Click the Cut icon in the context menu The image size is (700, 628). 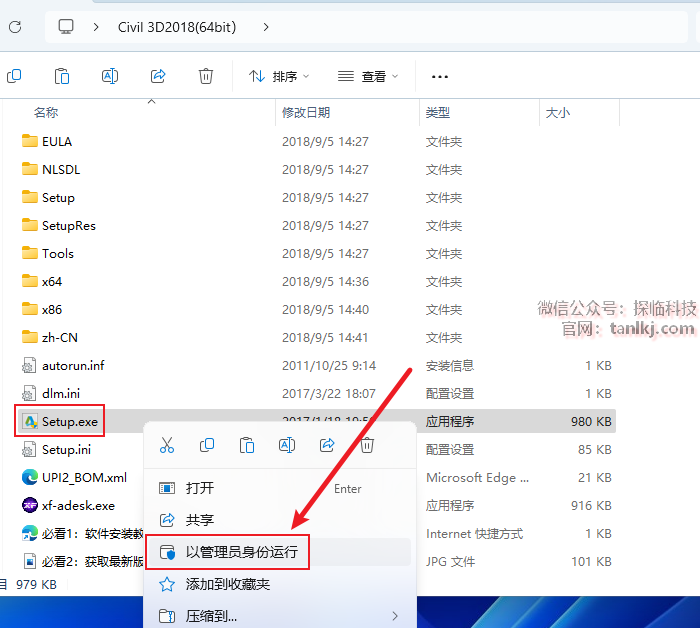tap(167, 445)
